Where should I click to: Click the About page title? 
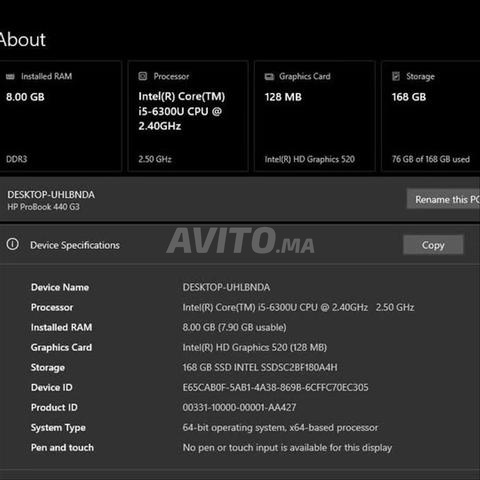coord(22,40)
